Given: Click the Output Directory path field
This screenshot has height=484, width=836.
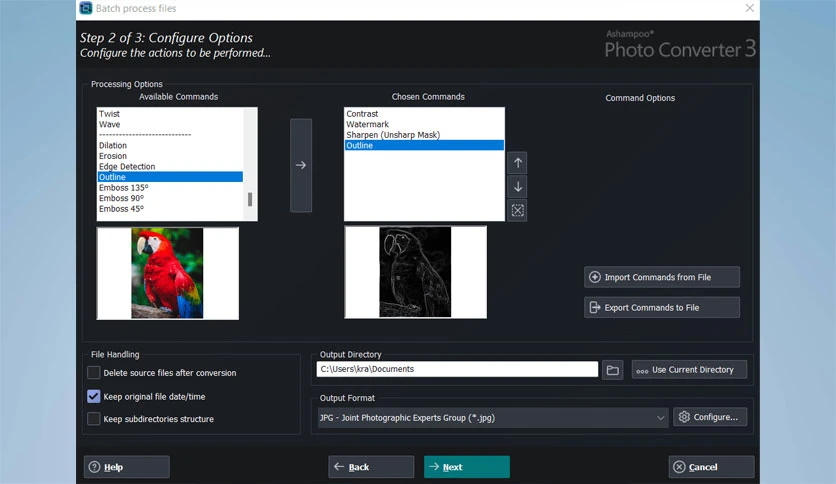Looking at the screenshot, I should [x=457, y=369].
